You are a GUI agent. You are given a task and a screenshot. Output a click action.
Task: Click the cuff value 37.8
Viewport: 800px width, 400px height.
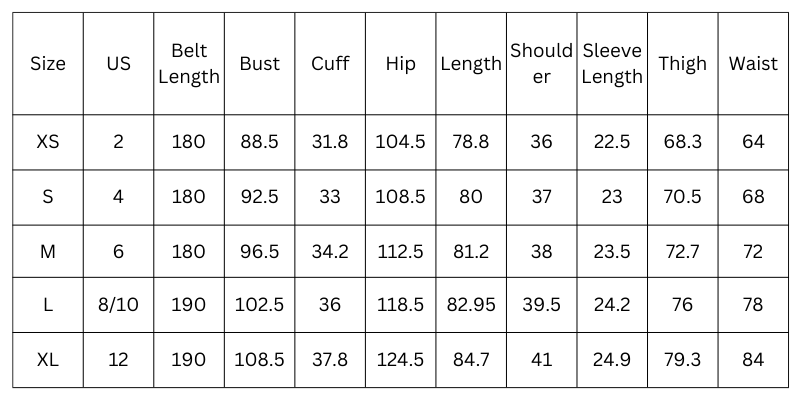330,359
